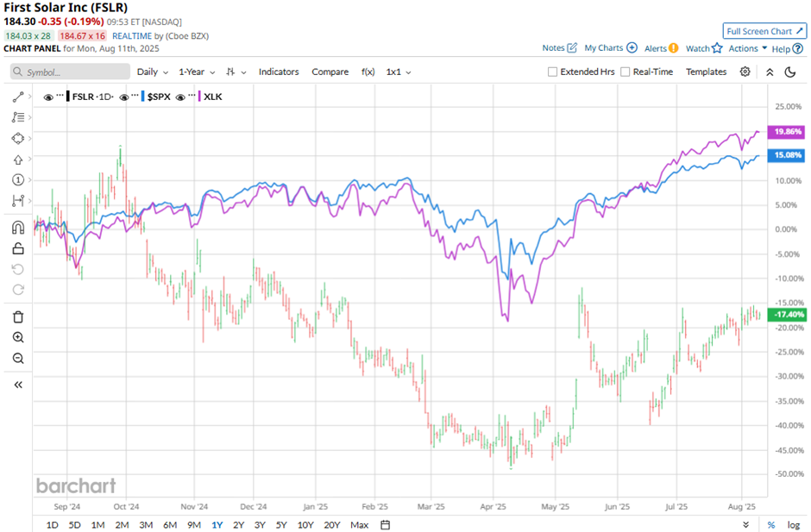Open FSLR series options ellipsis
The width and height of the screenshot is (811, 532).
60,96
